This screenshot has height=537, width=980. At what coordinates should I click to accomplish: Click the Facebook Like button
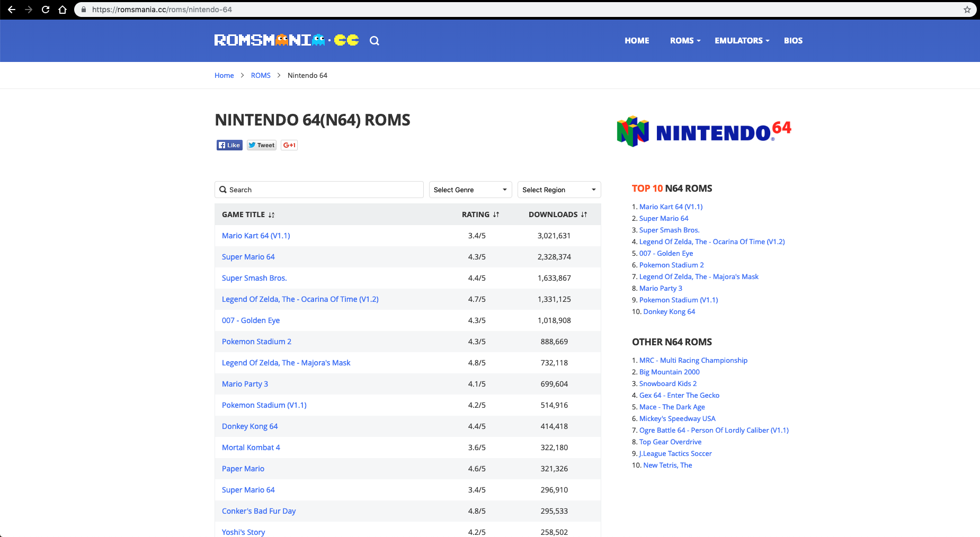(x=229, y=145)
